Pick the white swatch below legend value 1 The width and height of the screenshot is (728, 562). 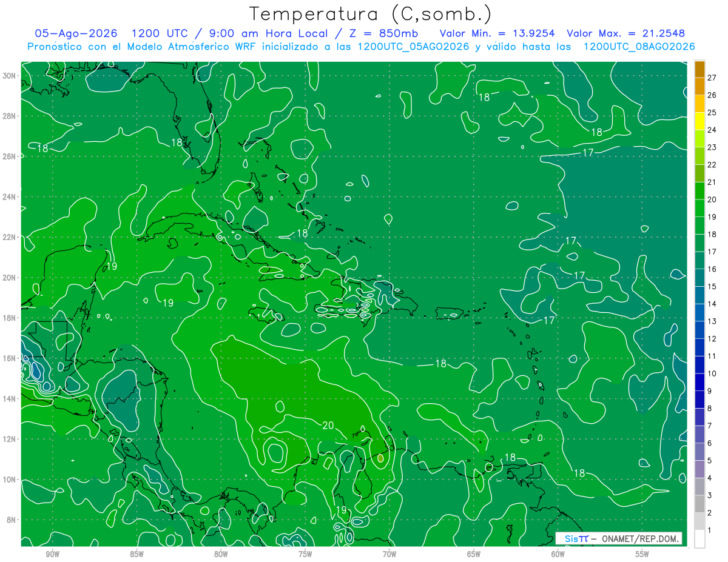pos(699,538)
